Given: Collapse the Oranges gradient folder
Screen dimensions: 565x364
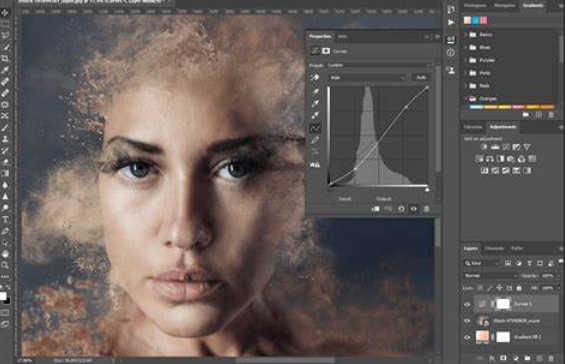Looking at the screenshot, I should coord(466,98).
